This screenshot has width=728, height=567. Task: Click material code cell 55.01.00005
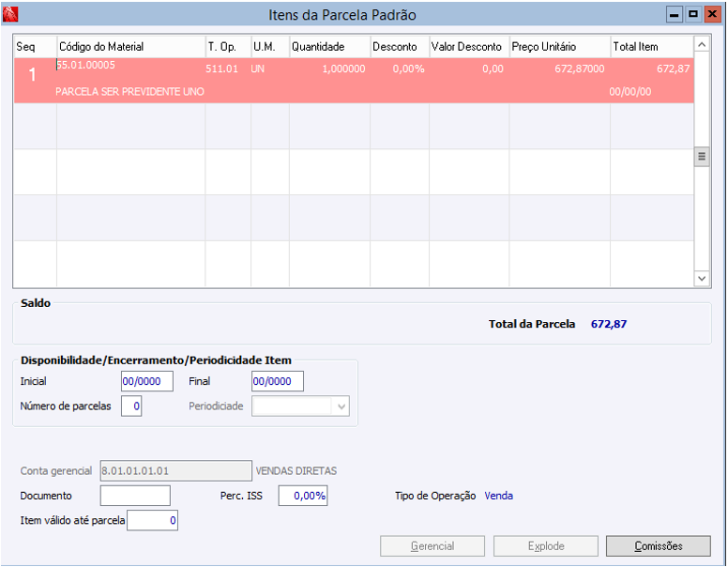pos(85,65)
